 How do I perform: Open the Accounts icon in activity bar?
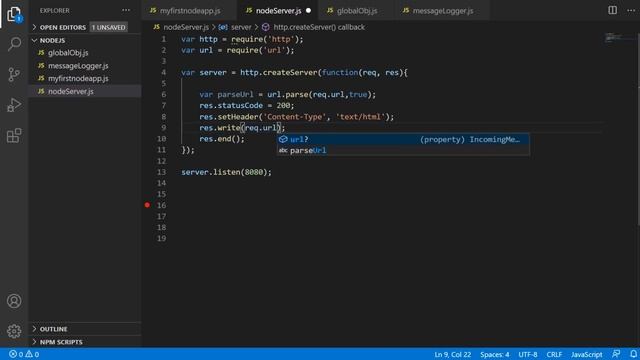point(14,301)
